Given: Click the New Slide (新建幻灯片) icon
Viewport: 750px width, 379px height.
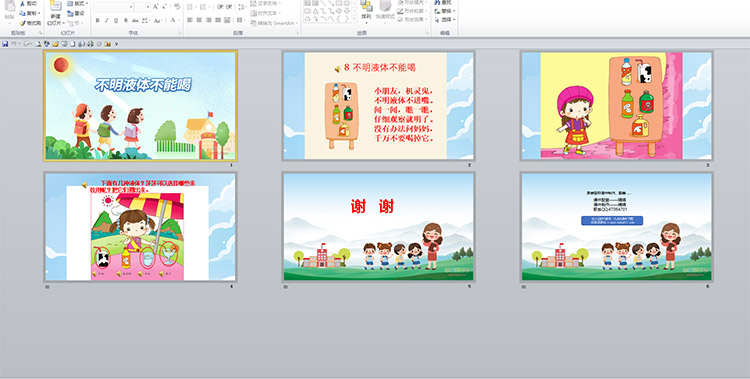Looking at the screenshot, I should [55, 6].
